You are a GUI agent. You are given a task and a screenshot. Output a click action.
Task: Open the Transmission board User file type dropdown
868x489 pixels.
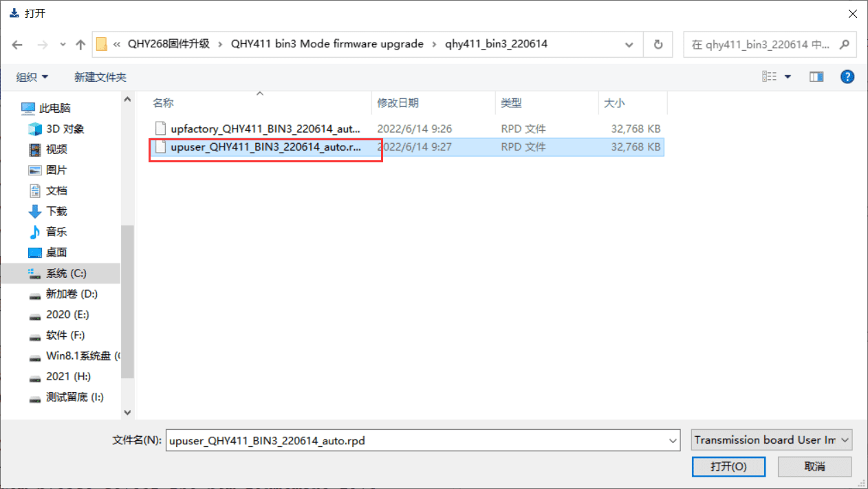point(772,440)
